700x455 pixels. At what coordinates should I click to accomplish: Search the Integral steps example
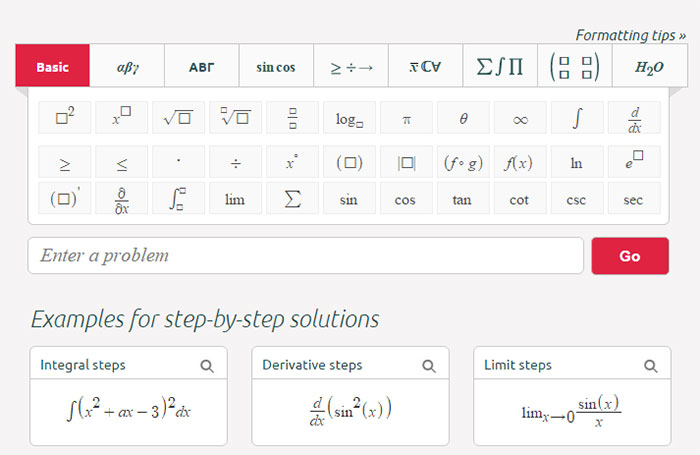(x=207, y=366)
